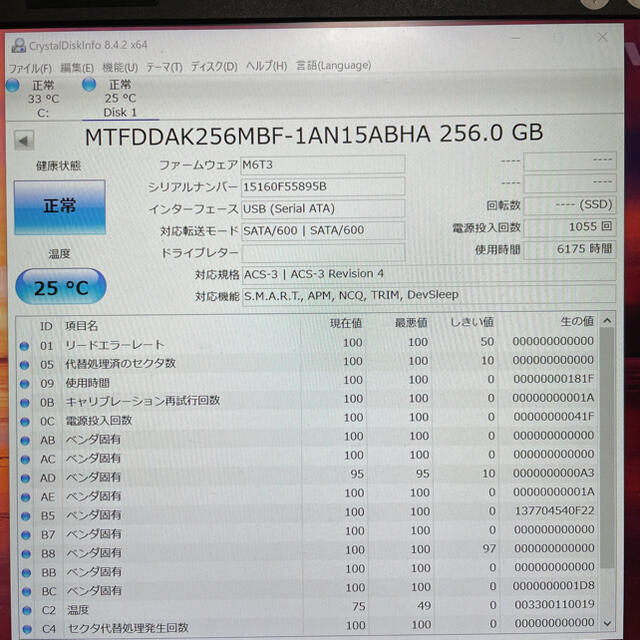Click status orb for row BC

pyautogui.click(x=27, y=592)
